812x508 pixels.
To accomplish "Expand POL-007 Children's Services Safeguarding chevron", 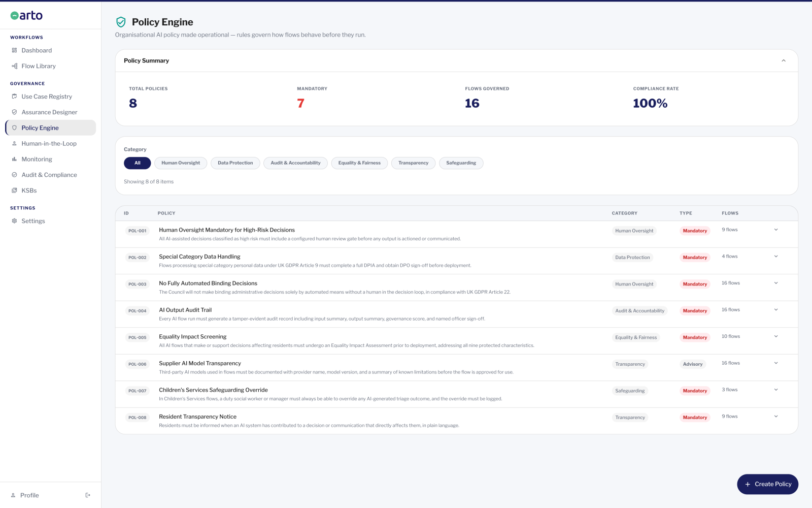I will (776, 390).
